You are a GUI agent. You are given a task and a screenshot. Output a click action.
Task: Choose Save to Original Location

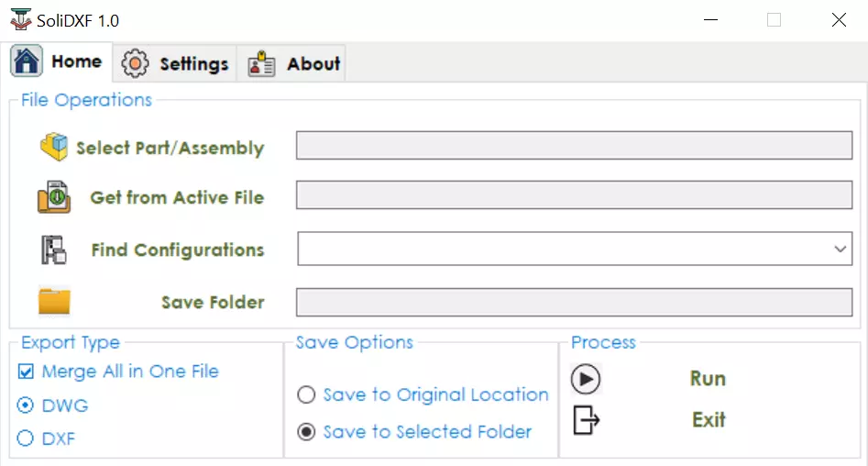[307, 395]
